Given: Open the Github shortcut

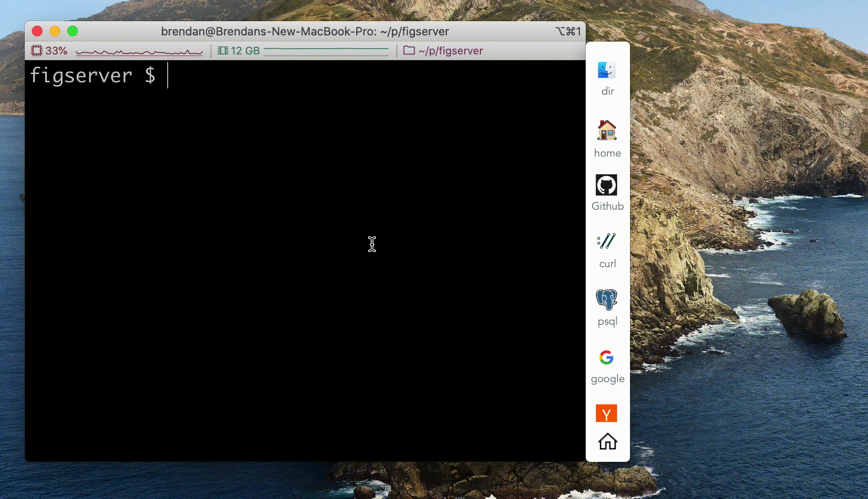Looking at the screenshot, I should point(607,185).
